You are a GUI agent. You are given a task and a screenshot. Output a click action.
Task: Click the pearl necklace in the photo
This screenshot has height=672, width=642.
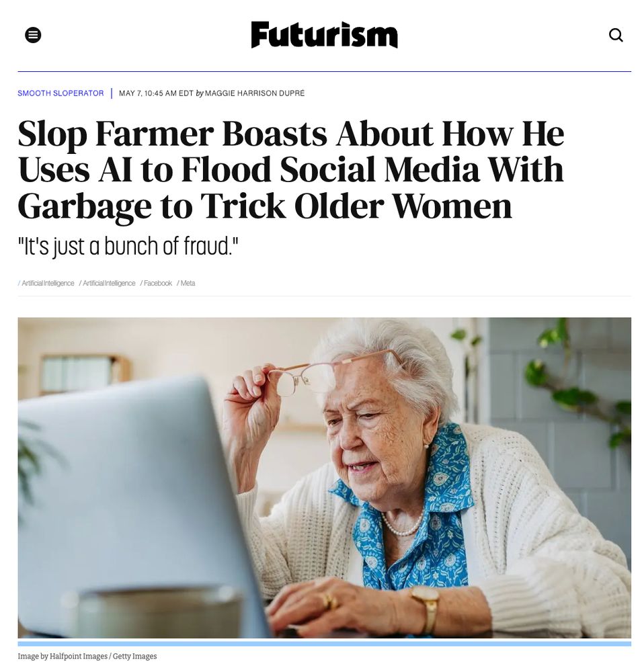click(402, 525)
